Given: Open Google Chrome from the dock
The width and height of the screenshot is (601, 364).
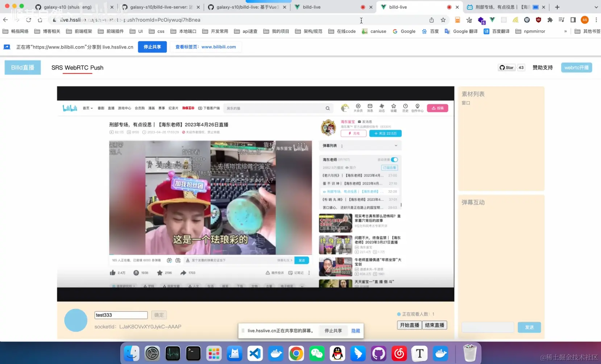Looking at the screenshot, I should [x=296, y=353].
